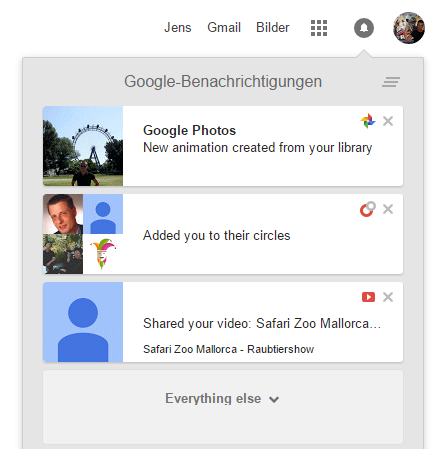Click the Google+ circles icon
This screenshot has width=440, height=449.
click(368, 209)
